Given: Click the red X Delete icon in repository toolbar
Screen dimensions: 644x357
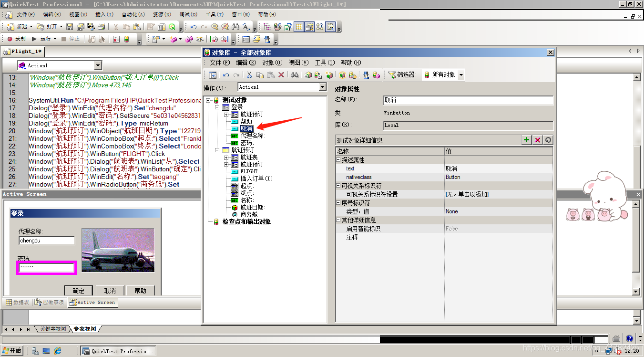Looking at the screenshot, I should (281, 75).
